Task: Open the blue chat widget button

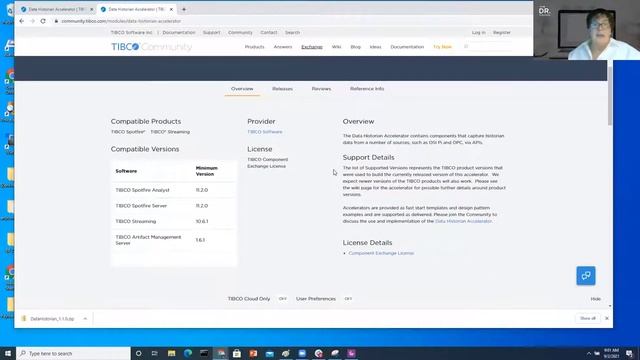Action: [x=586, y=276]
